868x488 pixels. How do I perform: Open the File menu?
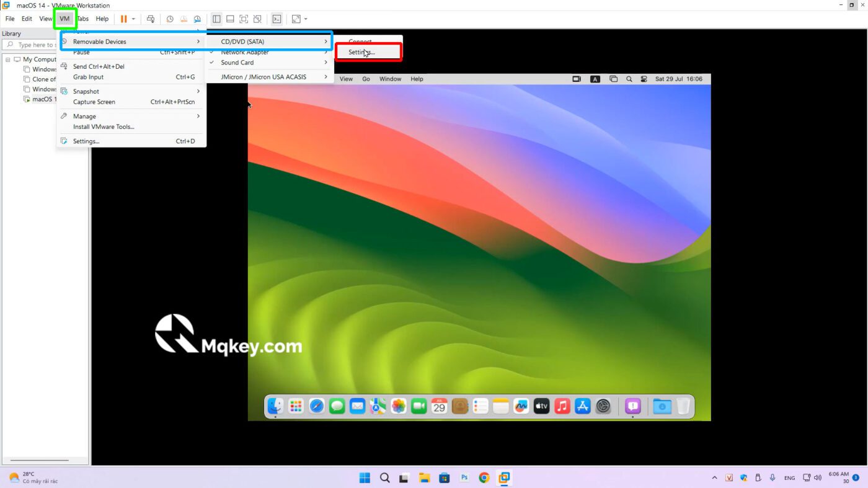coord(10,19)
